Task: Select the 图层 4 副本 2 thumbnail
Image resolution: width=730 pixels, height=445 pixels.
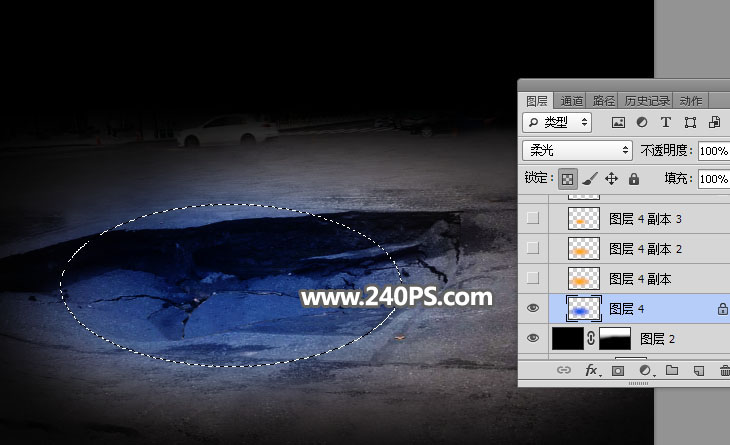Action: tap(584, 248)
